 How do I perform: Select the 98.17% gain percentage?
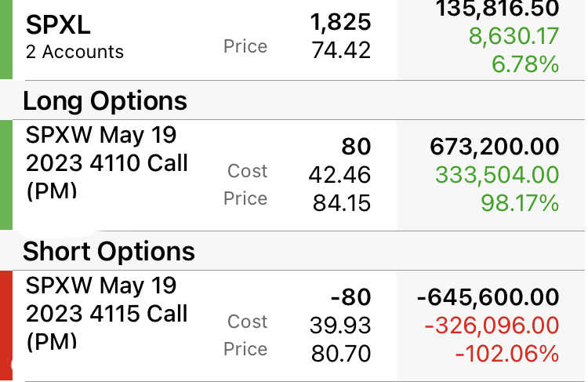[520, 203]
